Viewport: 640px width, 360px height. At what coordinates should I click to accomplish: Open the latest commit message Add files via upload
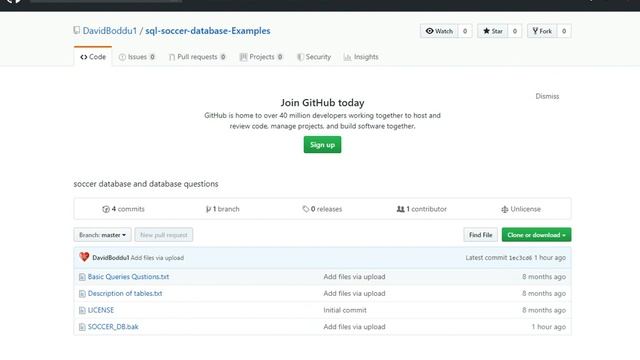point(157,258)
